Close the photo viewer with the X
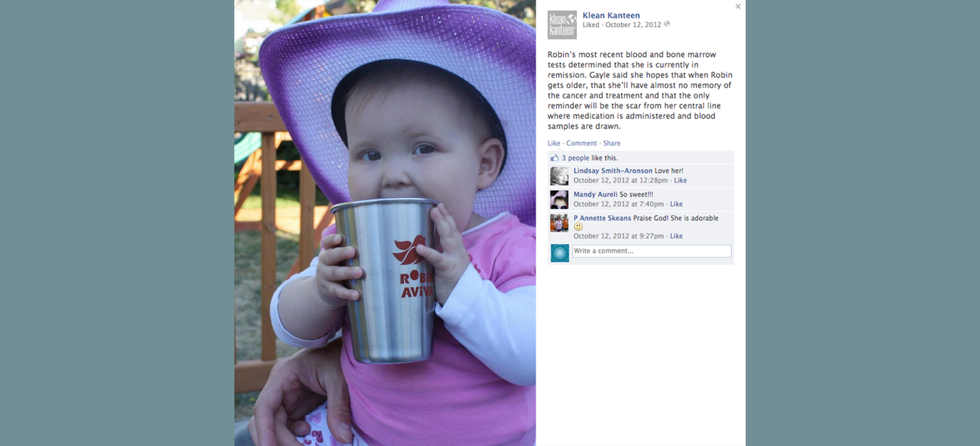Image resolution: width=980 pixels, height=446 pixels. tap(738, 7)
